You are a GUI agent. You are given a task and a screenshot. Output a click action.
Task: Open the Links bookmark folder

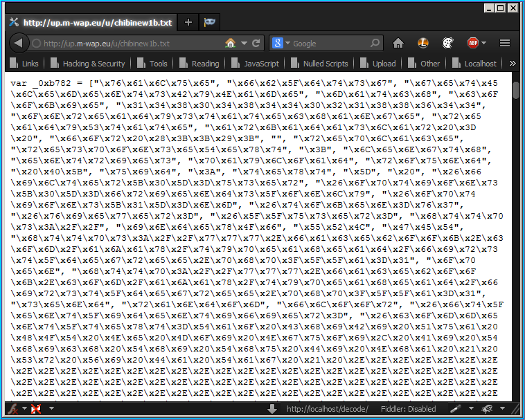click(24, 63)
